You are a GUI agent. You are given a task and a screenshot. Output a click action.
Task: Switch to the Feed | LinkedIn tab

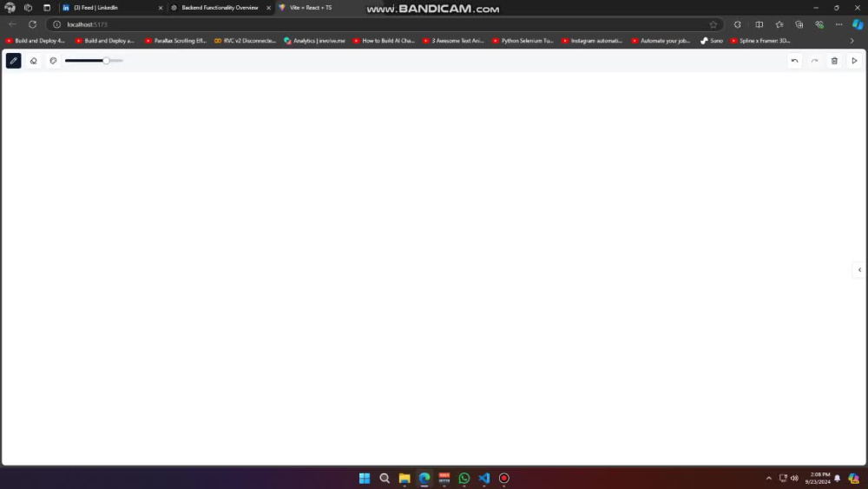coord(111,8)
